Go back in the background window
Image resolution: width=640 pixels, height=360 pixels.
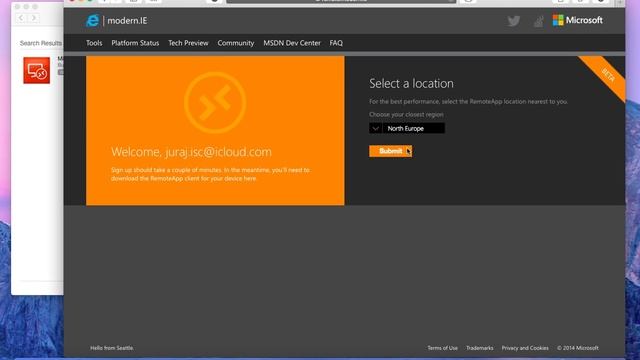pos(21,18)
